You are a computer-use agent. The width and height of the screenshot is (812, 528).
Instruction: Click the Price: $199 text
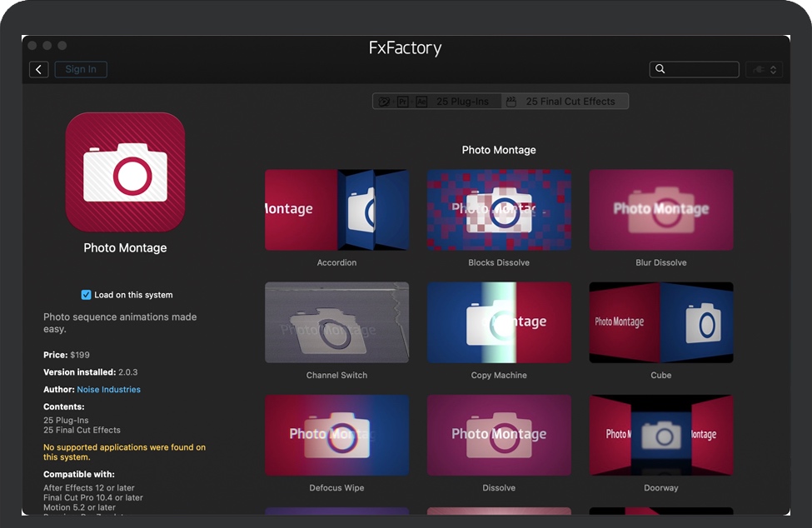(67, 355)
